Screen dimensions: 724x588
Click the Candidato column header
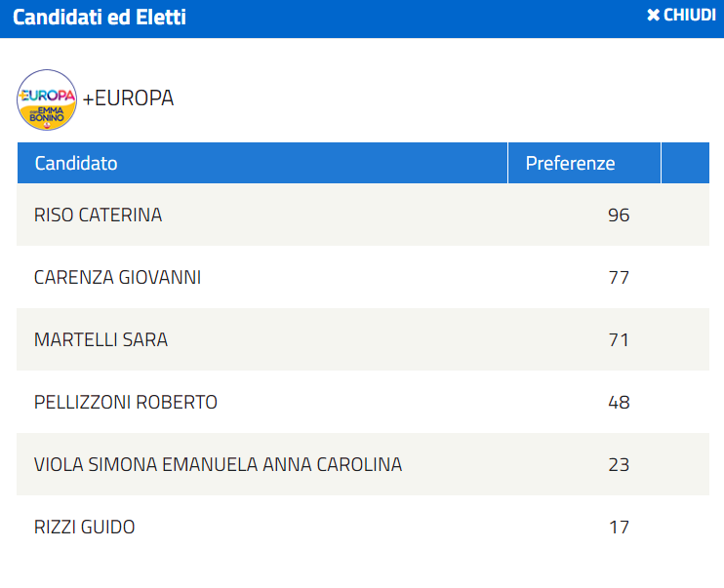(262, 163)
